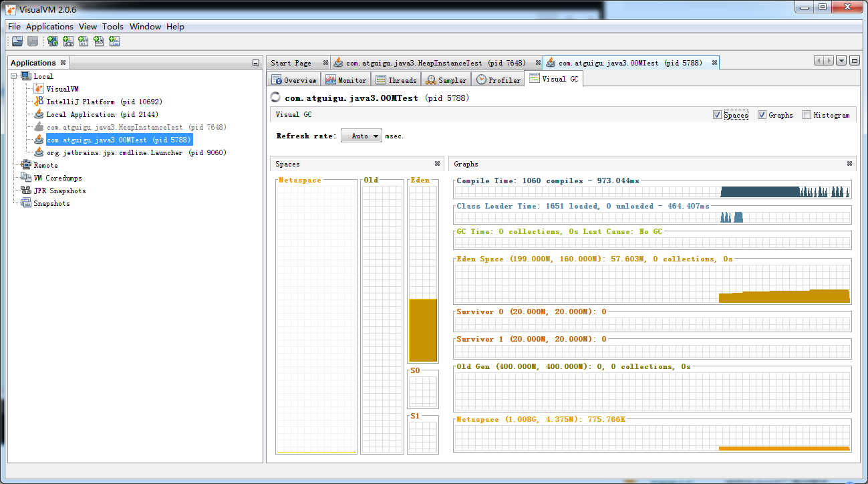868x484 pixels.
Task: Open the Help menu
Action: tap(175, 27)
